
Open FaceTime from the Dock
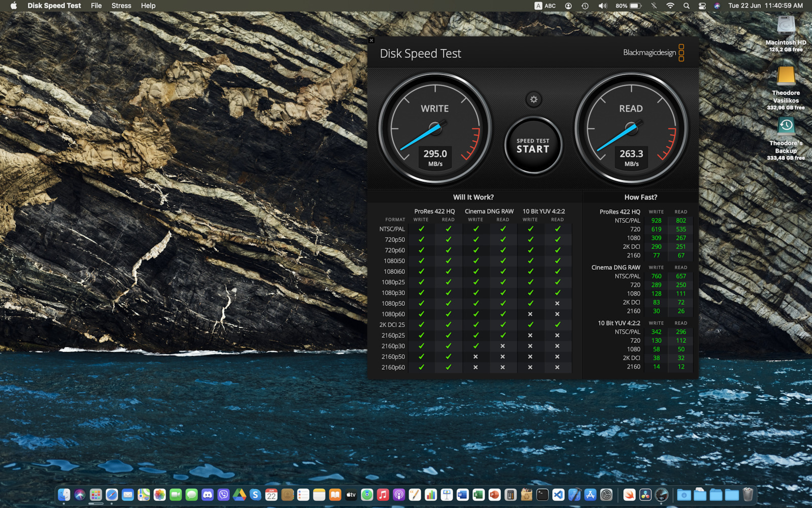176,494
